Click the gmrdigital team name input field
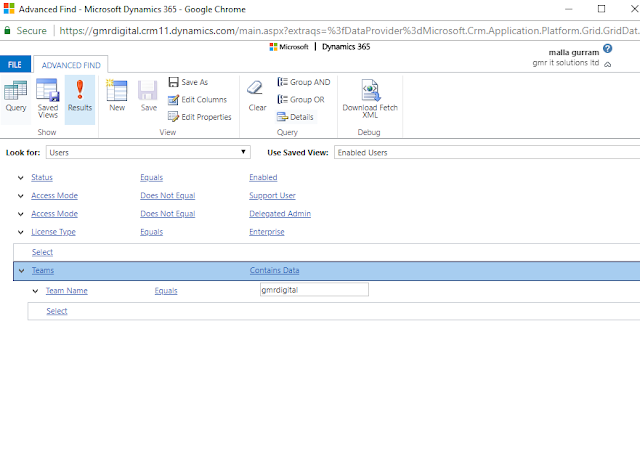Image resolution: width=640 pixels, height=475 pixels. point(314,290)
